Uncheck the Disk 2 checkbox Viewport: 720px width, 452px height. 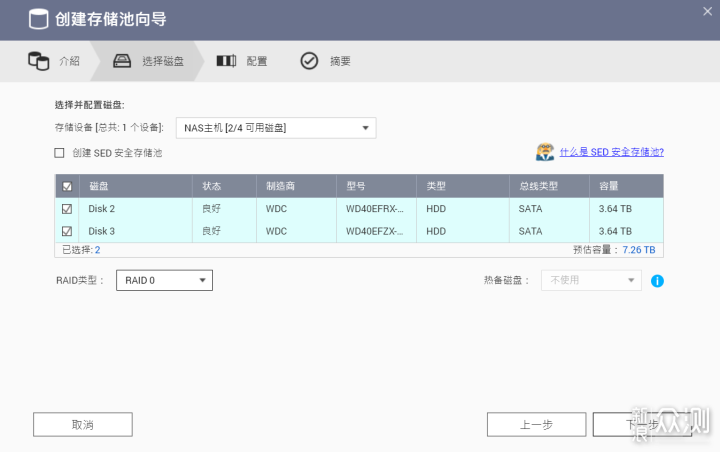pos(67,209)
